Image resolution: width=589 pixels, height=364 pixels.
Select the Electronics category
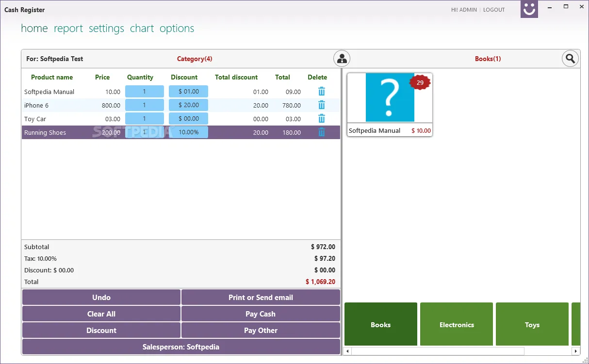pos(456,324)
